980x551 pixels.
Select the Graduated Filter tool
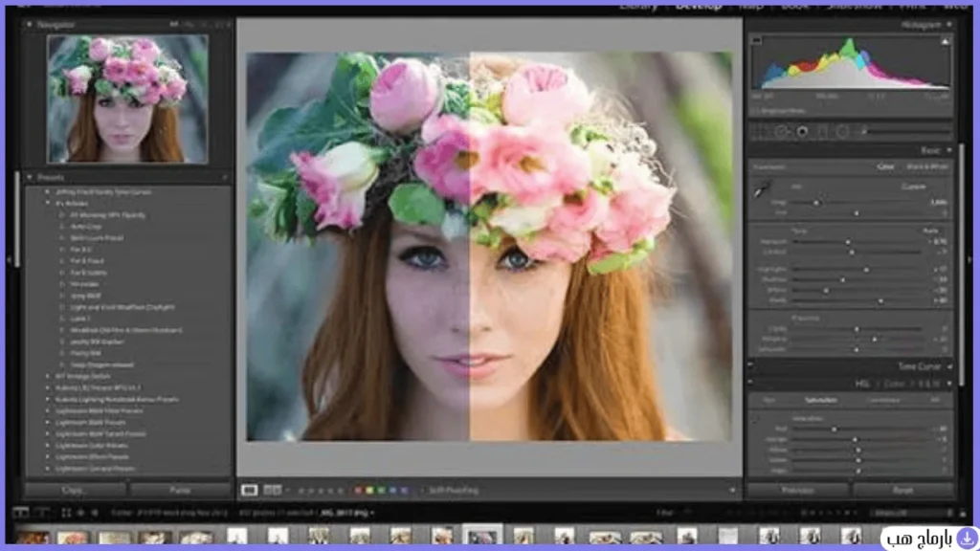pos(822,132)
